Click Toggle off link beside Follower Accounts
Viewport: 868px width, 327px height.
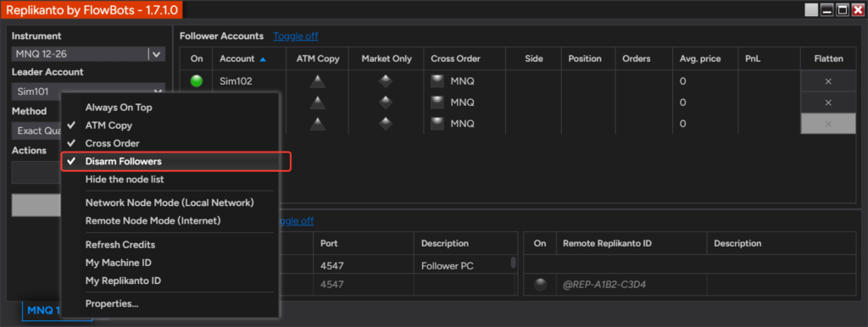(x=296, y=36)
